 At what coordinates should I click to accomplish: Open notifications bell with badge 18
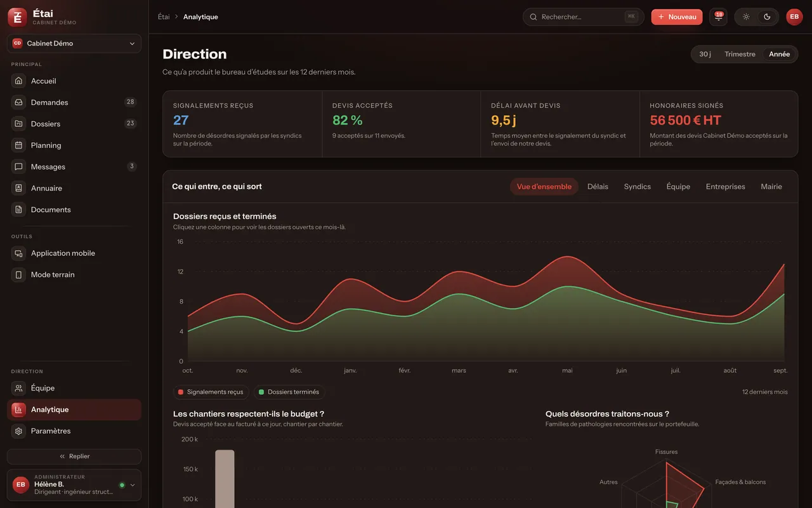pos(719,17)
